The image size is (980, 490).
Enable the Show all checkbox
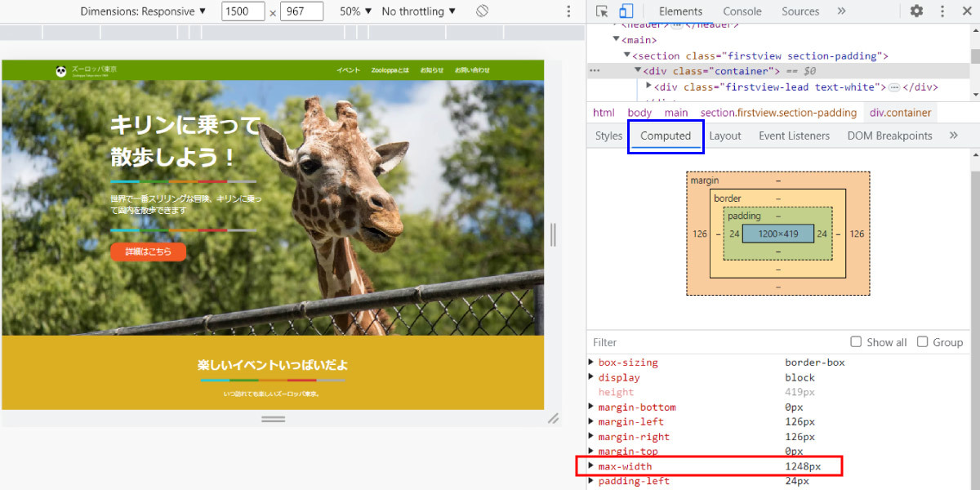856,342
